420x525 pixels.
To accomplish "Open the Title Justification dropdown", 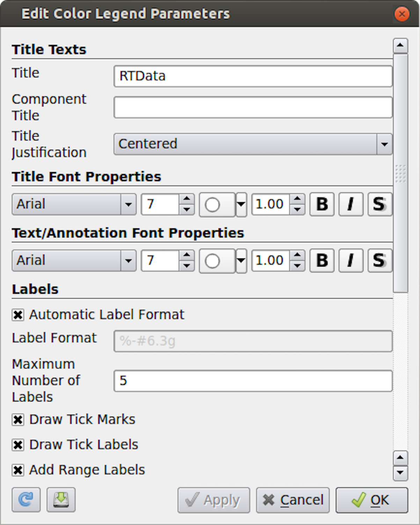I will click(x=253, y=144).
